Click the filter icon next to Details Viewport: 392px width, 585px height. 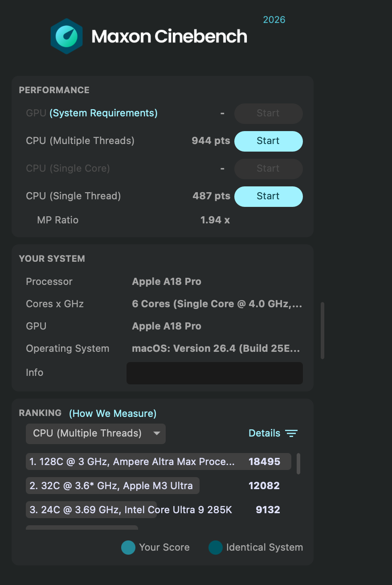(292, 433)
